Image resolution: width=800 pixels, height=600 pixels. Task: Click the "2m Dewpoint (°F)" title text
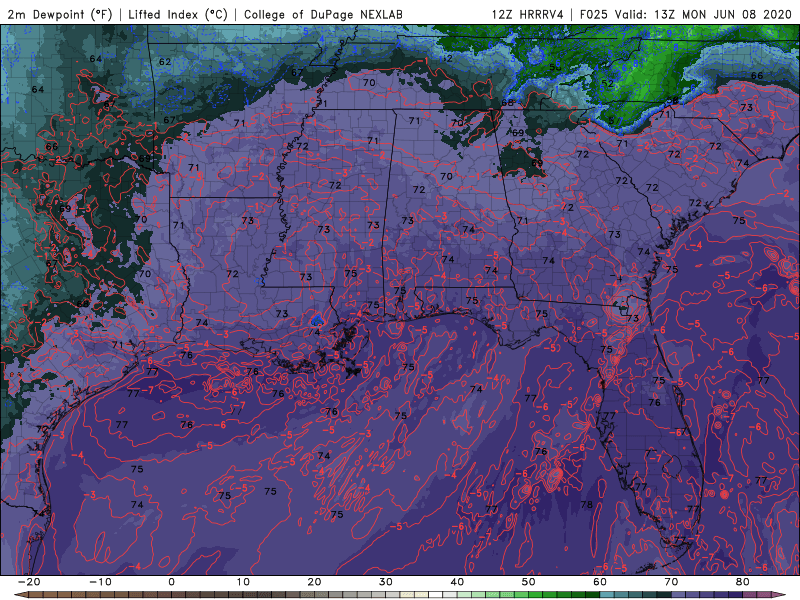pos(59,14)
